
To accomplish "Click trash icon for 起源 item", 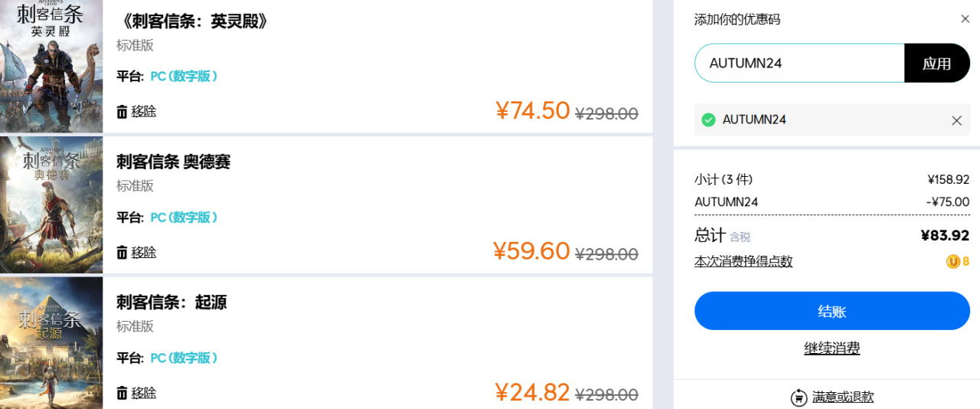I will (x=122, y=394).
